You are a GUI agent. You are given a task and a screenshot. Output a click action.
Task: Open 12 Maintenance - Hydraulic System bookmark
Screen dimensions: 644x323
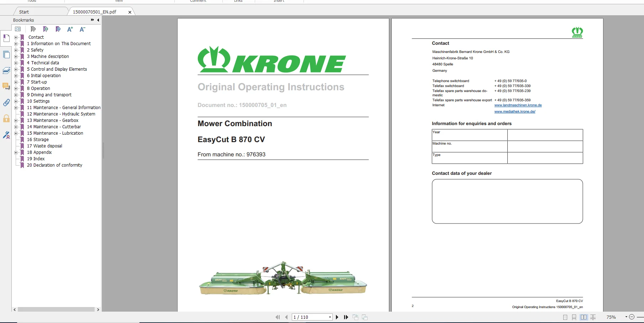61,114
